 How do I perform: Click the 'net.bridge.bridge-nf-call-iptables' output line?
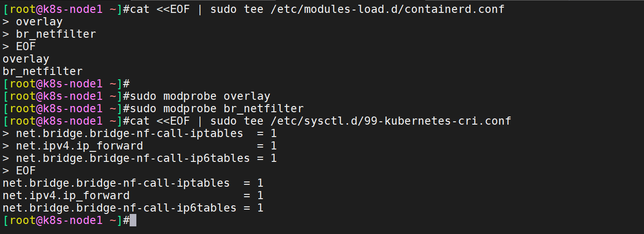[133, 183]
